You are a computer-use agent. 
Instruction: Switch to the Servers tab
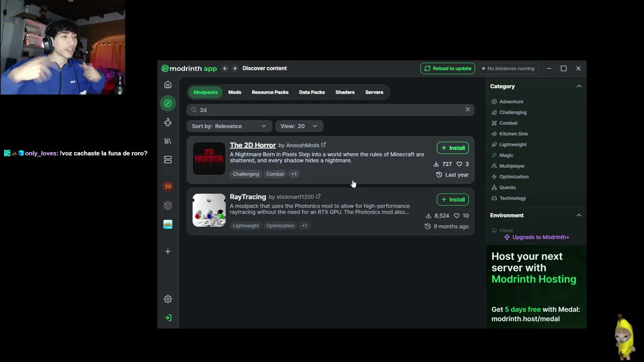coord(374,93)
